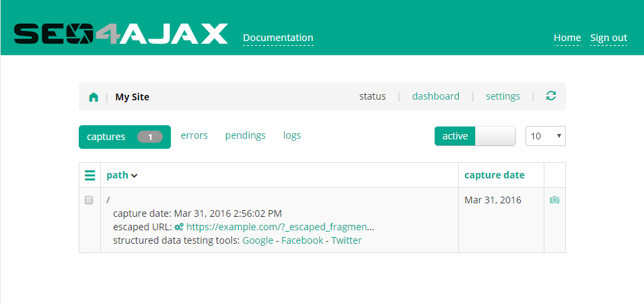Open the hamburger menu in table header
The width and height of the screenshot is (644, 303).
90,176
